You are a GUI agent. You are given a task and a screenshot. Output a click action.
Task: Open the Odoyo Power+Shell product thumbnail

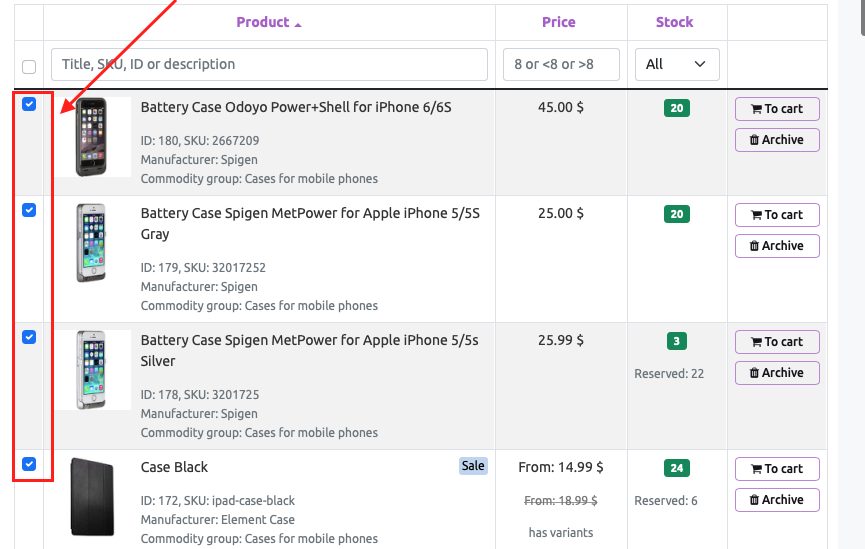[x=92, y=137]
